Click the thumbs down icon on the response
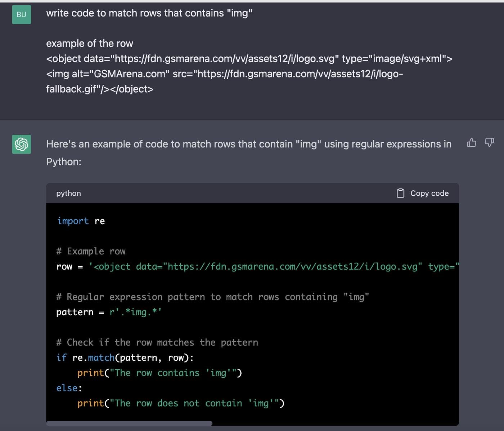The image size is (504, 431). click(489, 143)
